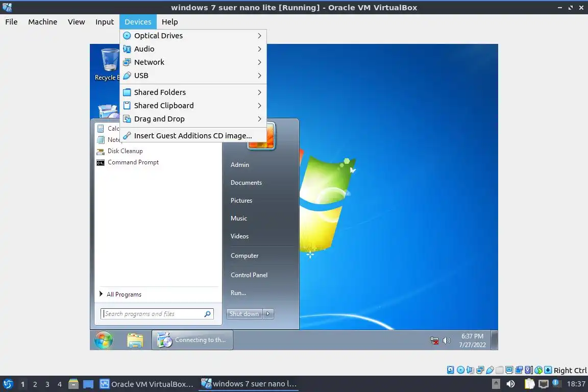Open Music from Start menu
Viewport: 588px width, 392px height.
click(x=239, y=218)
